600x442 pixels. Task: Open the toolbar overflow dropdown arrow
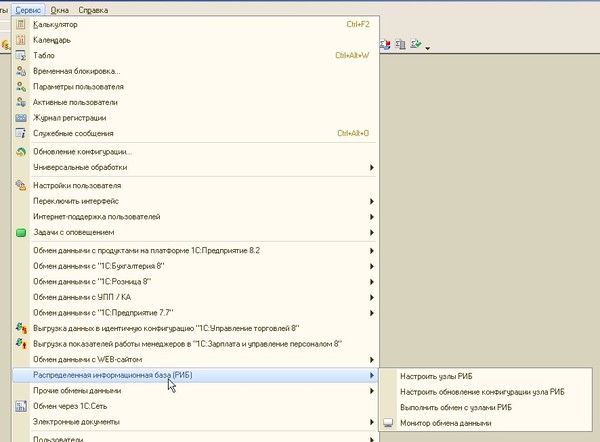click(x=427, y=48)
